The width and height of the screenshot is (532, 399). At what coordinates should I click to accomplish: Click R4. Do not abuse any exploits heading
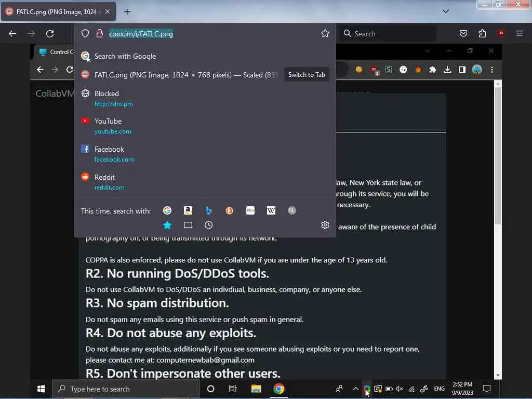click(x=170, y=333)
